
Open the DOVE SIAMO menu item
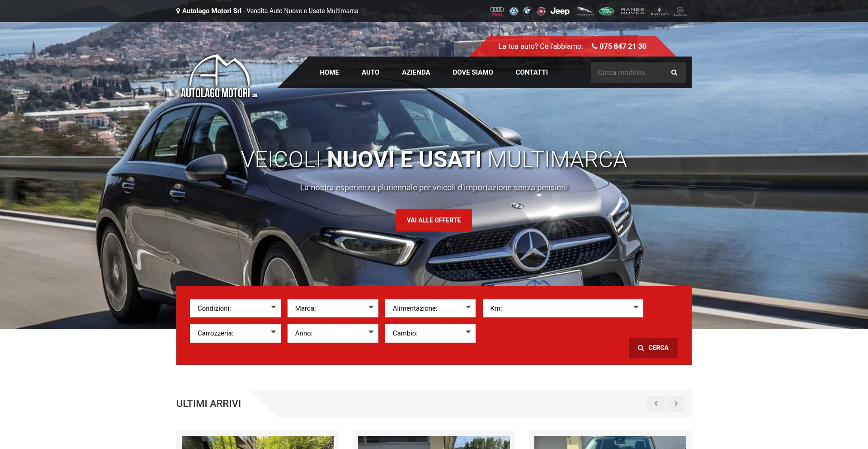click(473, 72)
